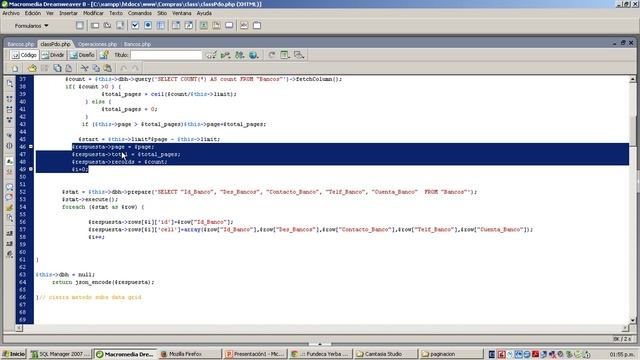640x360 pixels.
Task: Outdent code using the coding toolbar icon
Action: point(9,244)
